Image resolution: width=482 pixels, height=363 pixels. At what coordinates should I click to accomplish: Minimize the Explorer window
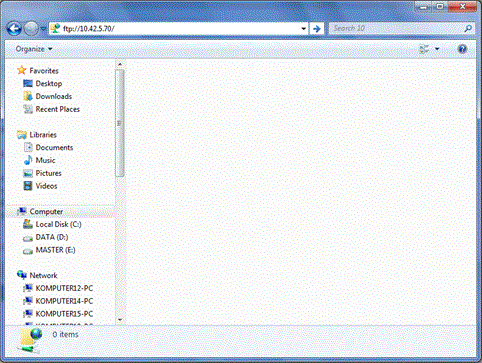pos(424,6)
